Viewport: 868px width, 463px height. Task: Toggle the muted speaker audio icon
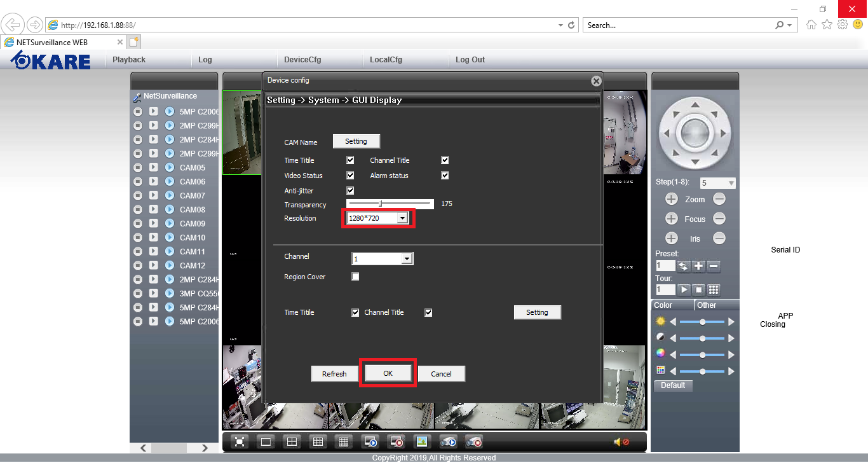coord(621,442)
